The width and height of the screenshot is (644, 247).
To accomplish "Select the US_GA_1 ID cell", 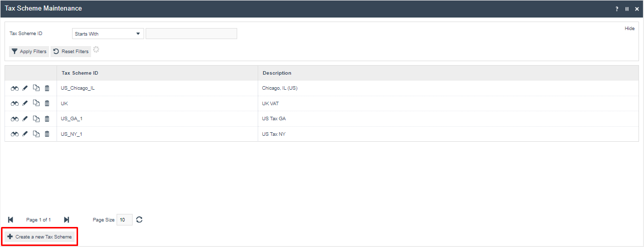I will point(157,119).
